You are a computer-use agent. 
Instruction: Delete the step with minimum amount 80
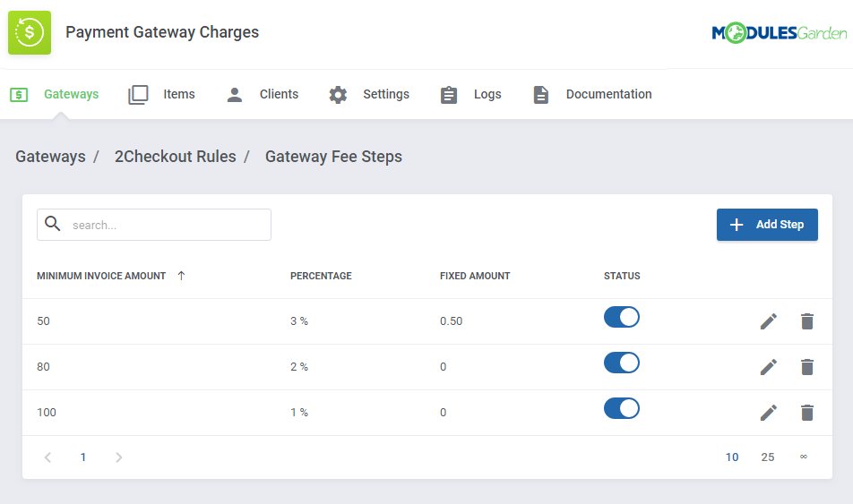point(807,367)
